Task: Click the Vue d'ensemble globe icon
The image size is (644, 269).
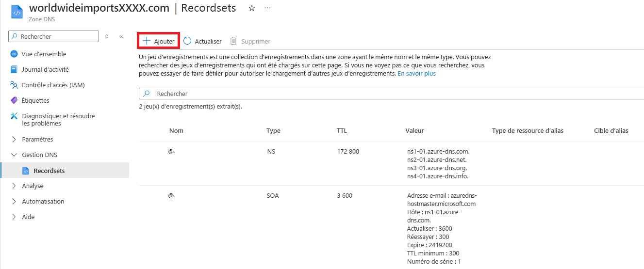Action: pos(14,54)
